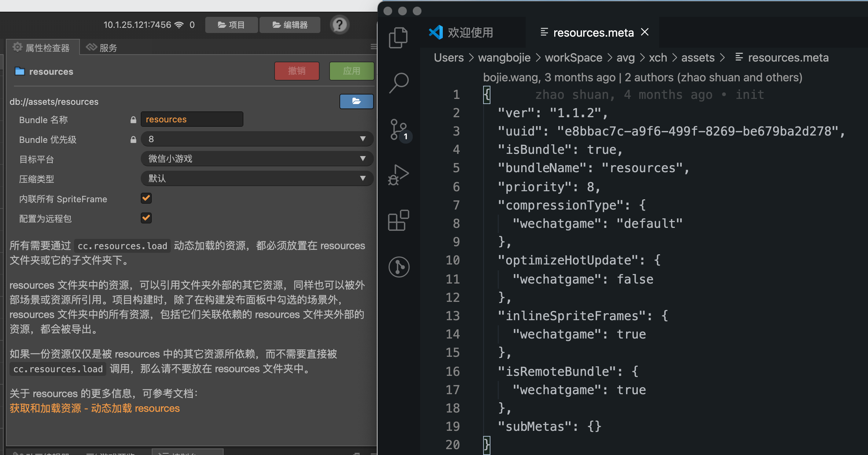Close the resources.meta tab
This screenshot has width=868, height=455.
645,32
